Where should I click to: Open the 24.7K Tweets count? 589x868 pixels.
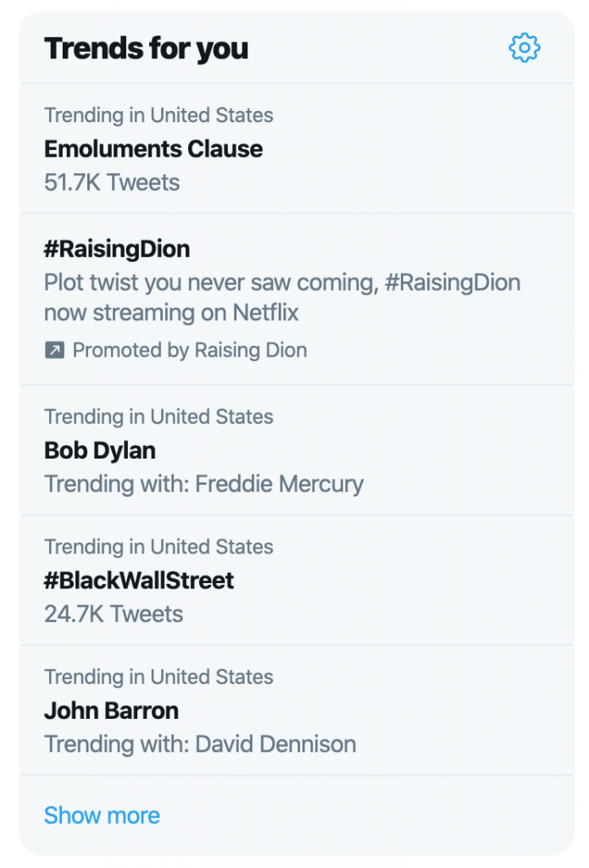click(114, 614)
